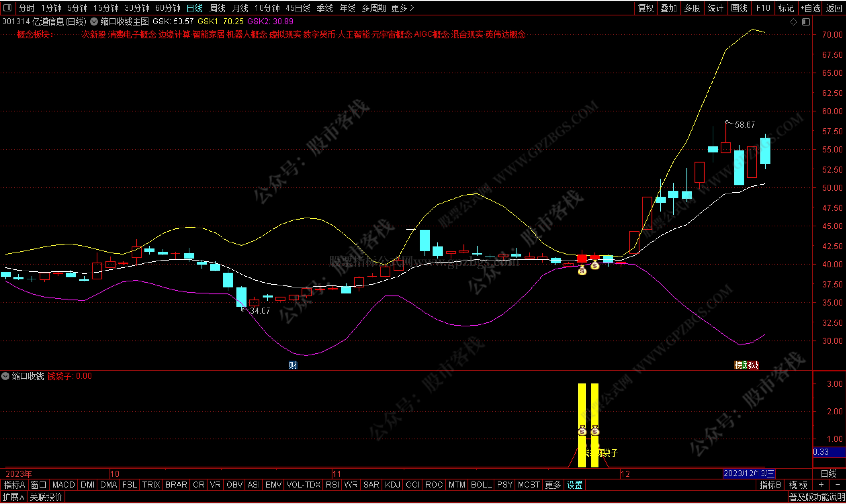Click the diamond icon near chart top-right
Screen dimensions: 846x504
click(x=793, y=22)
